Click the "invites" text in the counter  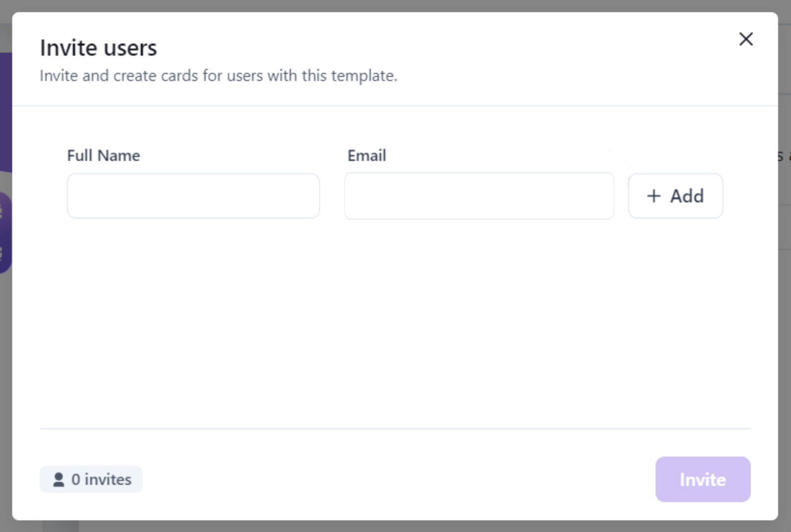click(108, 480)
